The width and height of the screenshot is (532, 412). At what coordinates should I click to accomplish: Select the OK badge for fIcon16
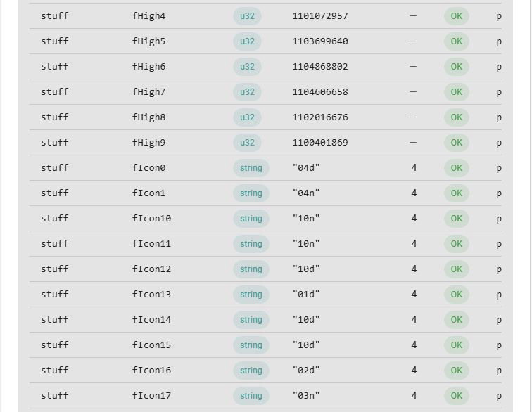click(x=456, y=371)
